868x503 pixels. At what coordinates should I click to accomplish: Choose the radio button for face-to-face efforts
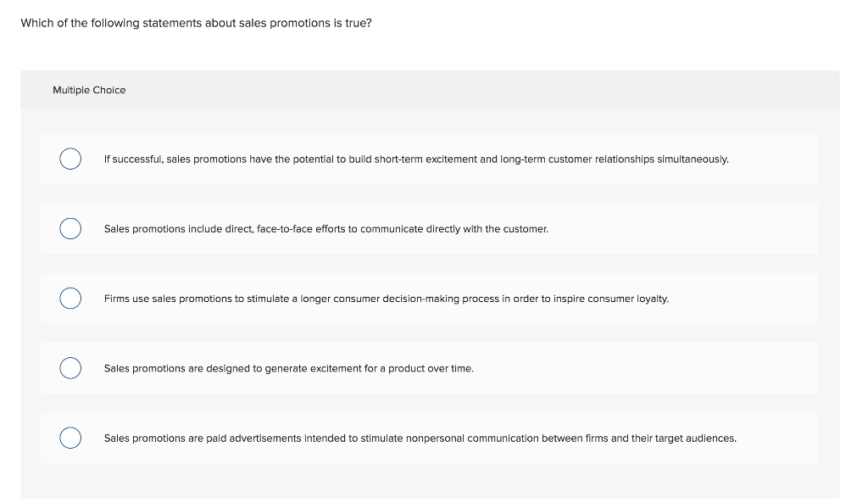70,229
